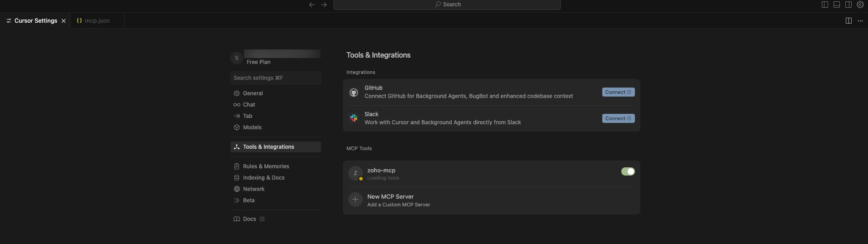Open the Models settings section
The image size is (868, 244).
(x=252, y=127)
